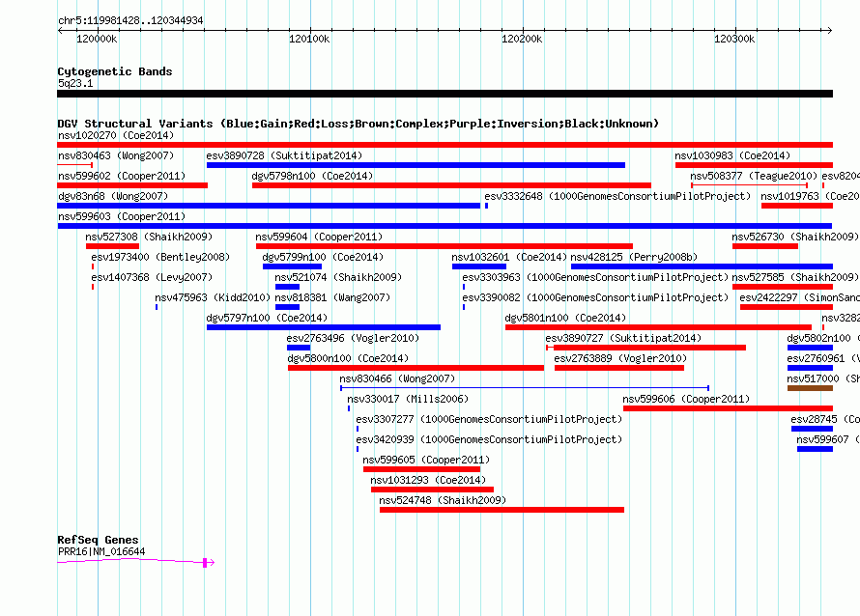Click the 120300k ruler tick label
Screen dimensions: 860x616
pyautogui.click(x=734, y=39)
